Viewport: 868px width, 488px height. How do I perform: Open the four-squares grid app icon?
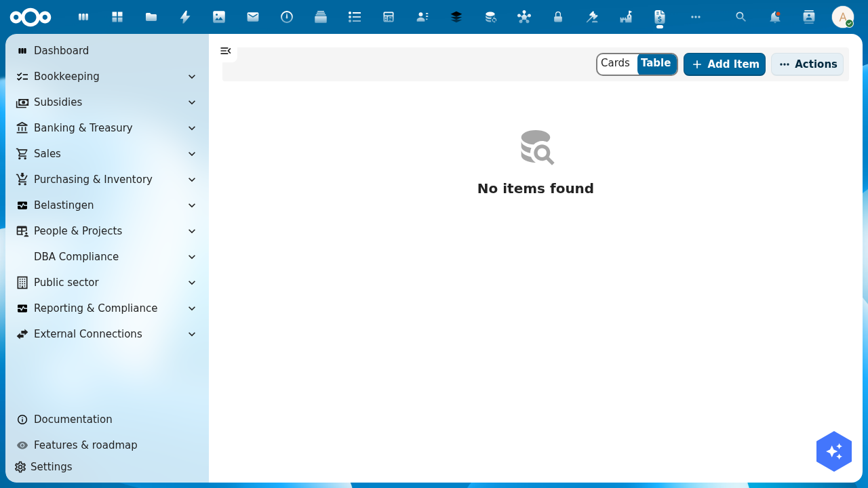click(x=117, y=17)
